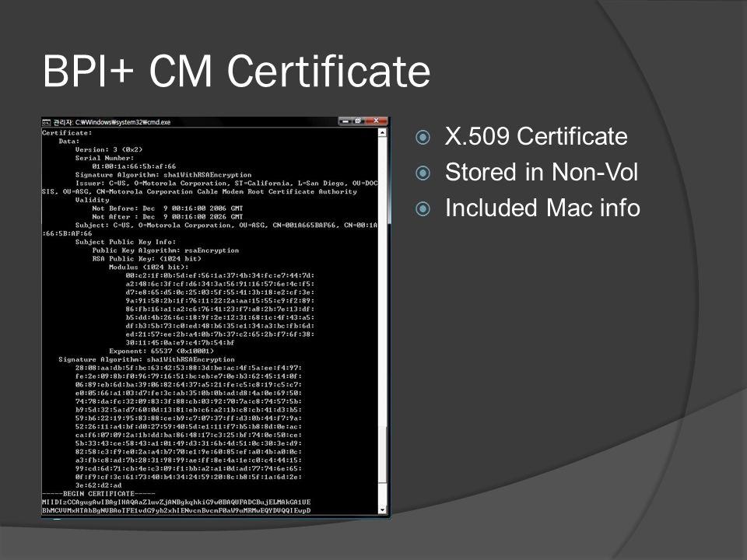Screen dimensions: 747x560
Task: Select the Stored in Non-Vol bullet
Action: [x=542, y=172]
